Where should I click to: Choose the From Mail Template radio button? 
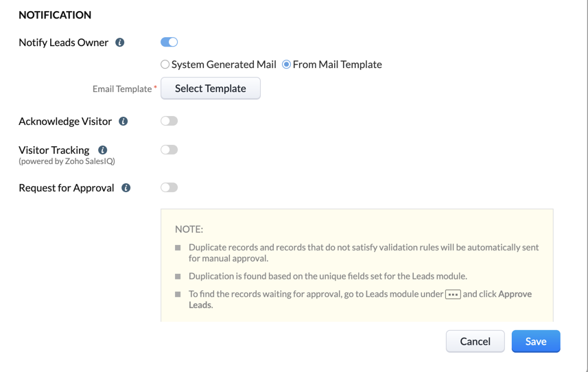click(287, 65)
